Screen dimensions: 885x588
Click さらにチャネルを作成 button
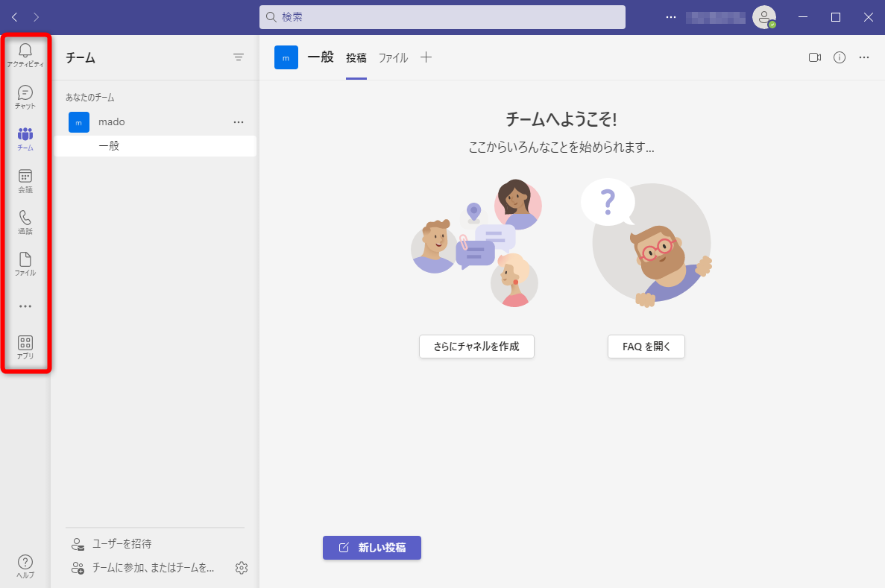point(476,346)
